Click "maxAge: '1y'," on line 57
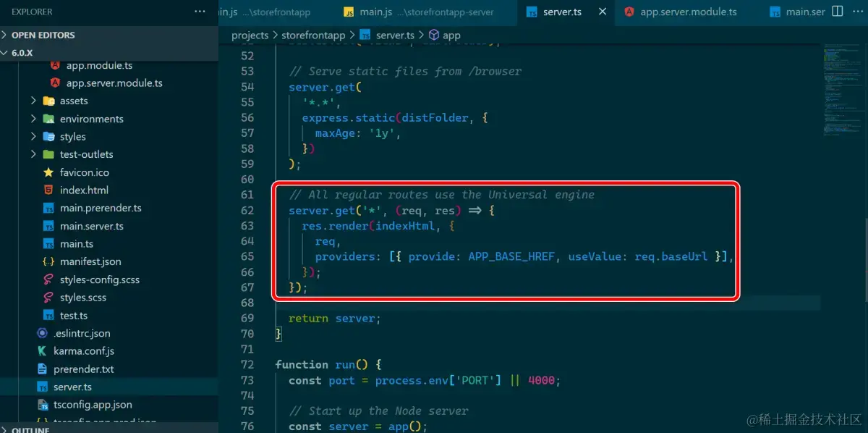 [x=358, y=133]
